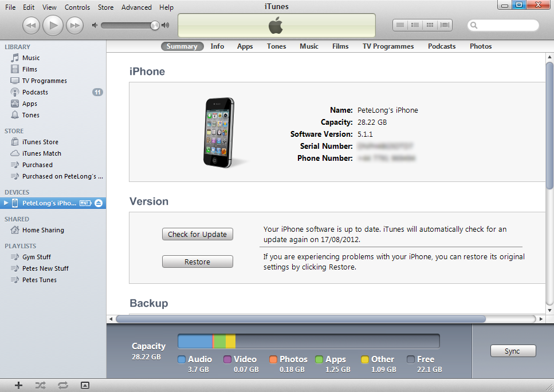Click the Check for Update button
Viewport: 554px width, 392px height.
click(198, 234)
